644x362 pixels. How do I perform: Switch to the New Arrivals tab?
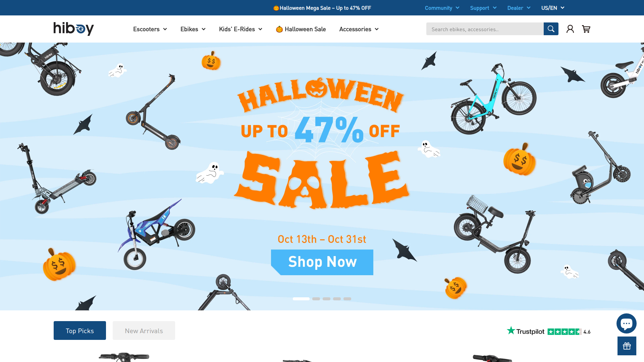[144, 330]
